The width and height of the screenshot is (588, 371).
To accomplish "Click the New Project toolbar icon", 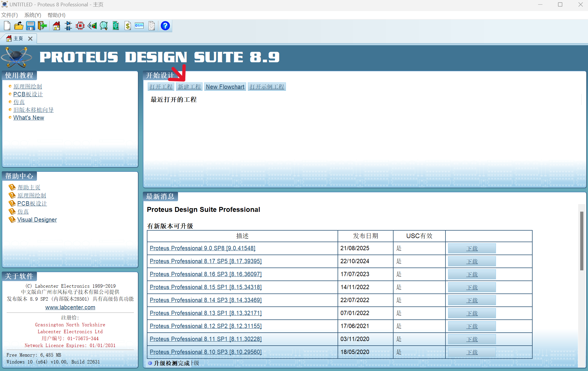I will (x=7, y=26).
